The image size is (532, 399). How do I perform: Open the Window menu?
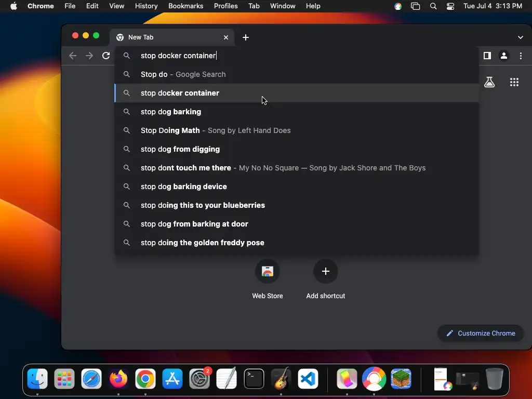(x=283, y=6)
